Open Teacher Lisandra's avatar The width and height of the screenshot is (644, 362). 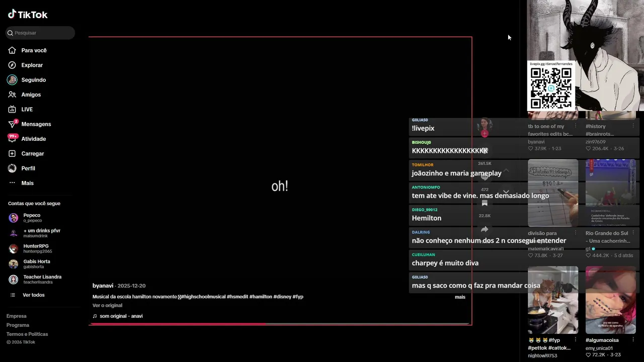14,280
